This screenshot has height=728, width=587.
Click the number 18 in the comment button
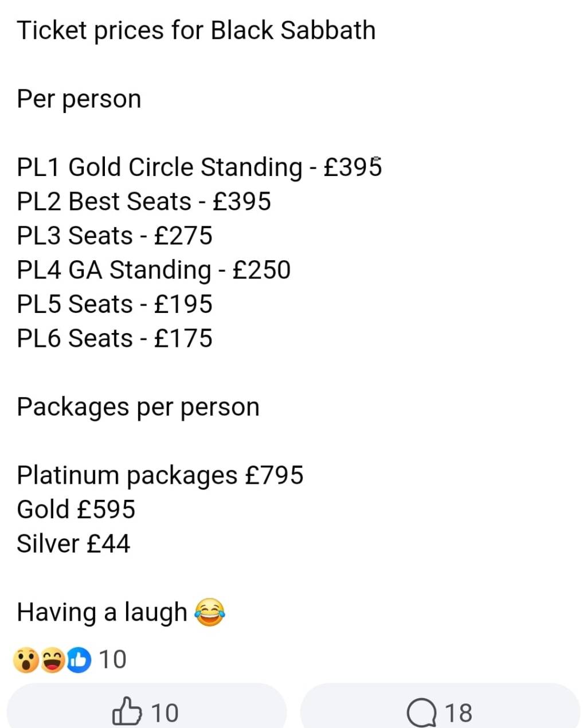459,713
